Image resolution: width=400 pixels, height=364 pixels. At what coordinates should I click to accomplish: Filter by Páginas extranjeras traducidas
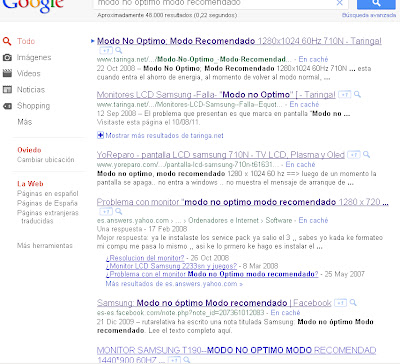(48, 217)
